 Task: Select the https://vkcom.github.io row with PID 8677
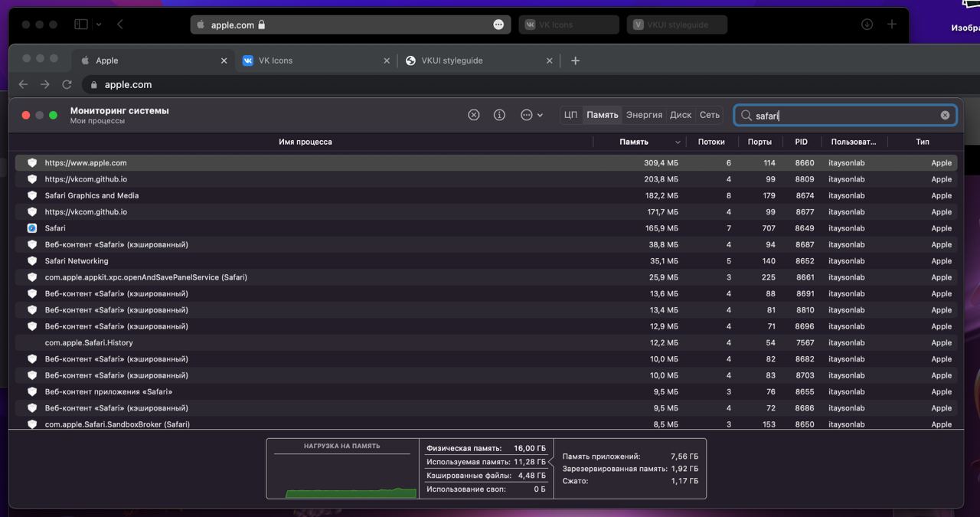point(487,212)
